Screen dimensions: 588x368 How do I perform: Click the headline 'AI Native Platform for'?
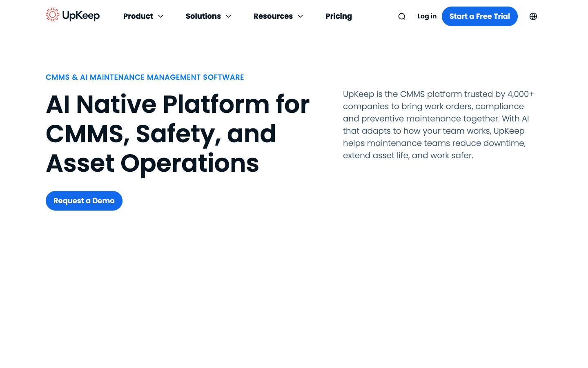178,104
